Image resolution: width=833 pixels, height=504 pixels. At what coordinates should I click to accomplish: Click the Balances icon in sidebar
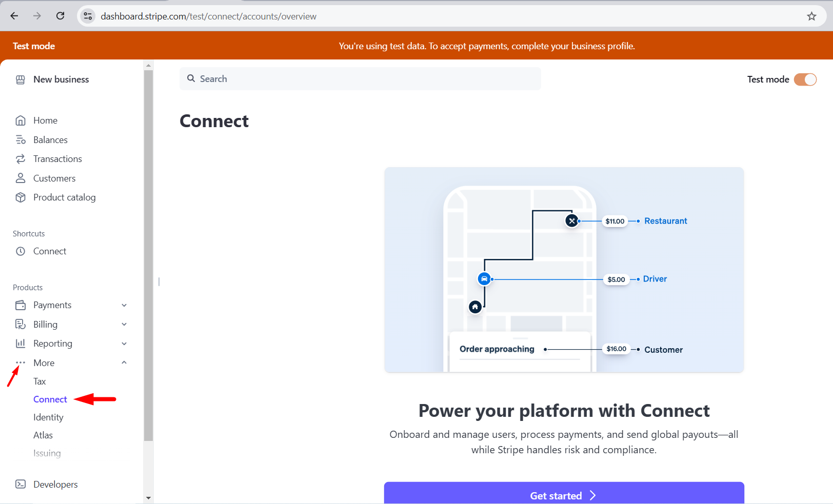coord(21,140)
